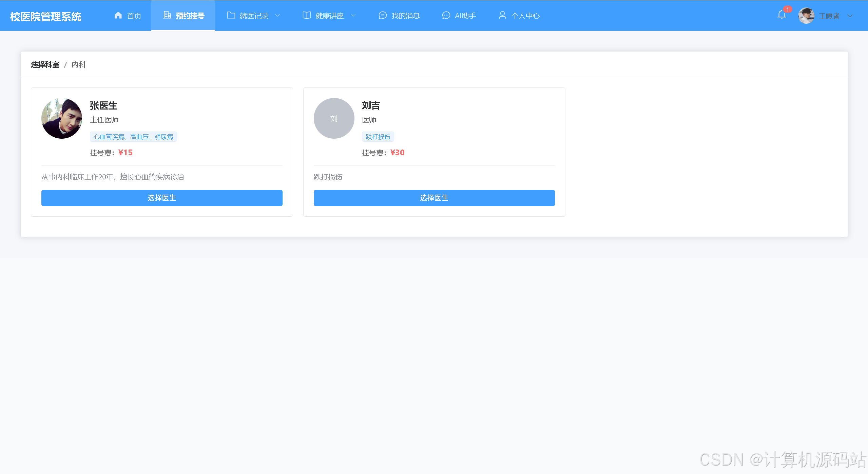Screen dimensions: 868x474
Task: Click 医师 title under 刘吉
Action: 369,120
